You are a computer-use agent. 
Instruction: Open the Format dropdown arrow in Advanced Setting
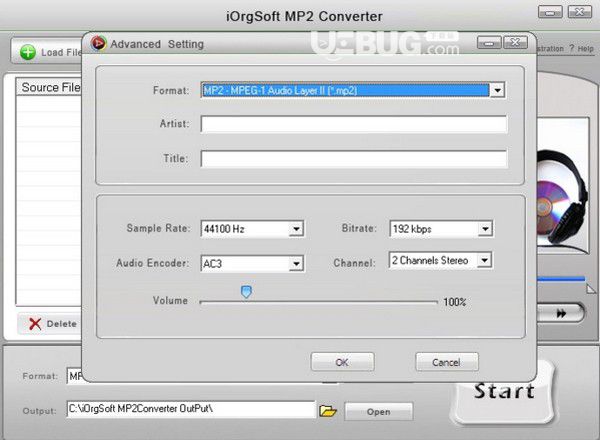coord(497,90)
